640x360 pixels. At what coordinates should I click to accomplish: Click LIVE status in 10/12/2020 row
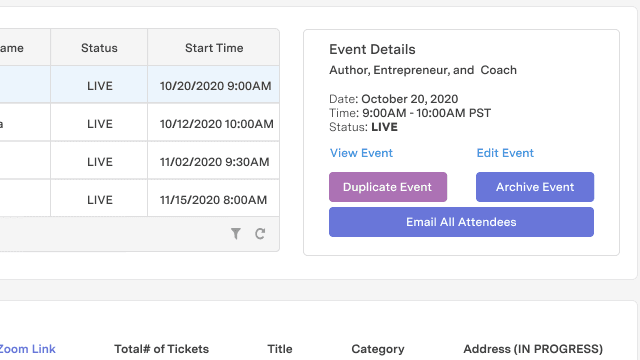click(x=100, y=124)
